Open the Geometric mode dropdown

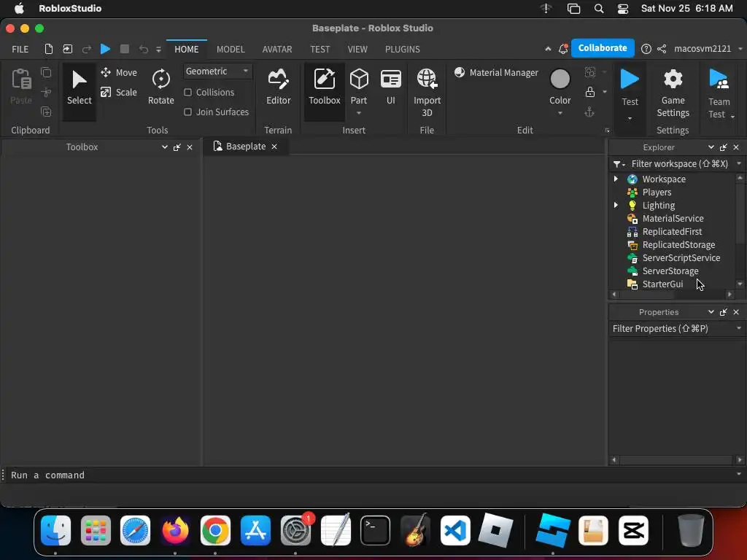217,71
